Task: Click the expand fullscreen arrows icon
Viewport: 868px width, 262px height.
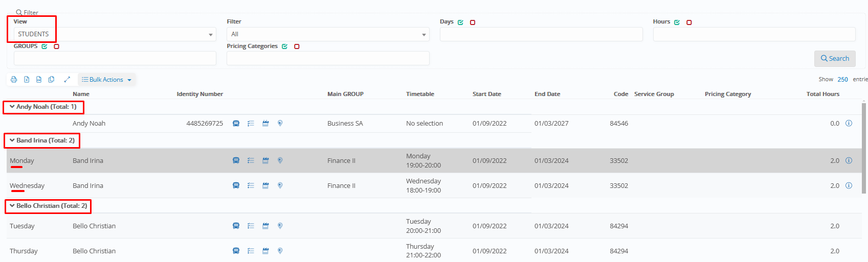Action: 67,80
